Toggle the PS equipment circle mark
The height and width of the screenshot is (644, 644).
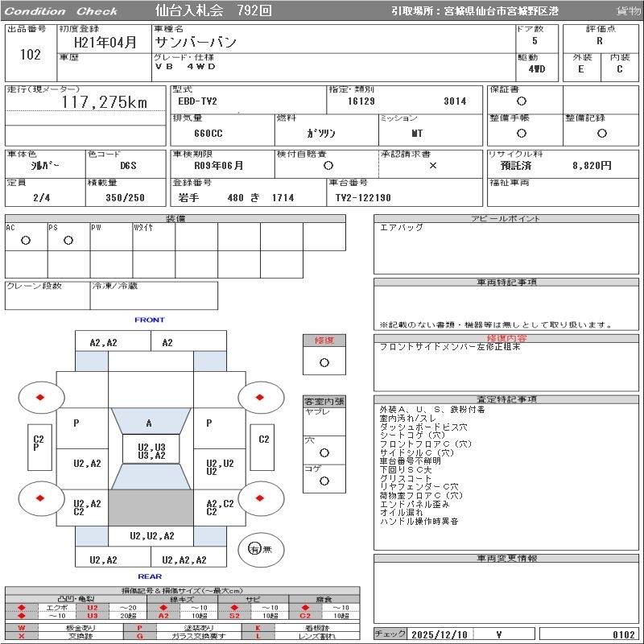pos(68,240)
